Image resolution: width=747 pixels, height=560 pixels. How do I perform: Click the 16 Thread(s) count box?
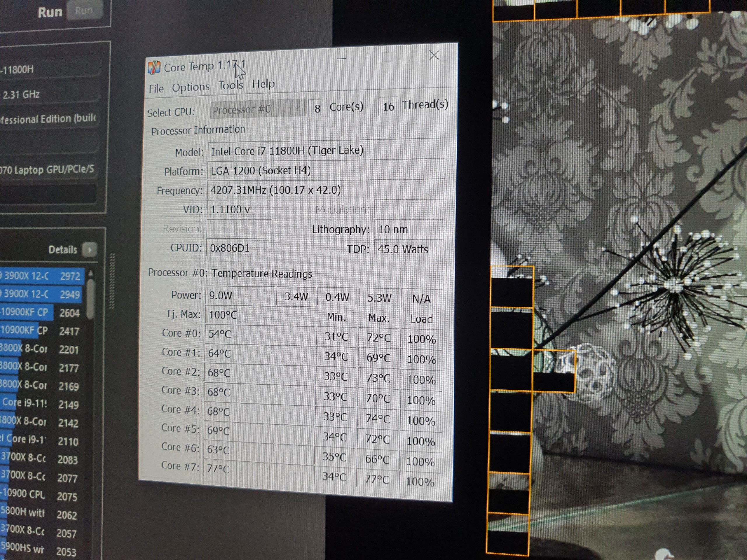388,107
